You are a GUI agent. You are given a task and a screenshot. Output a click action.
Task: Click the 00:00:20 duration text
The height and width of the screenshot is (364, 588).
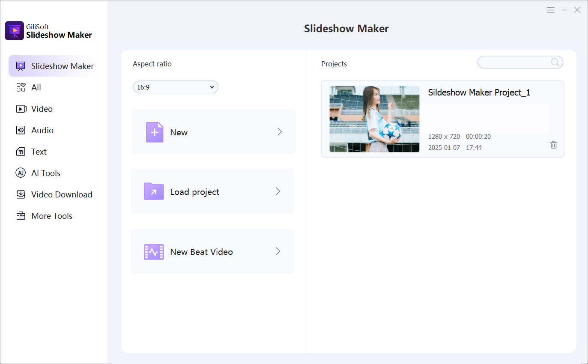[478, 137]
